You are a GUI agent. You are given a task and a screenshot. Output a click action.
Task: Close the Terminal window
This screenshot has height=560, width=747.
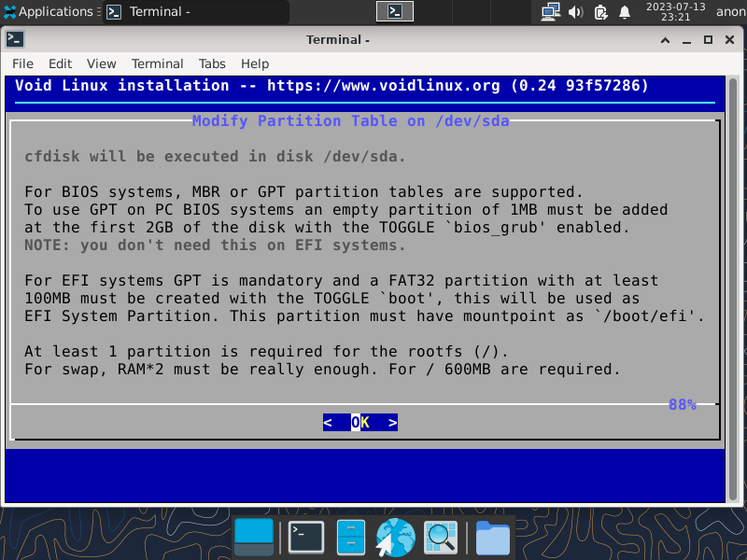[729, 40]
